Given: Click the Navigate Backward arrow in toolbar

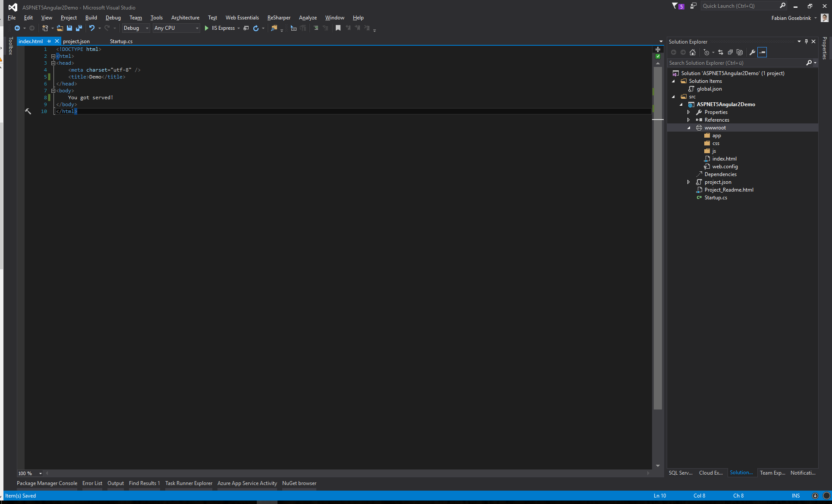Looking at the screenshot, I should (17, 28).
